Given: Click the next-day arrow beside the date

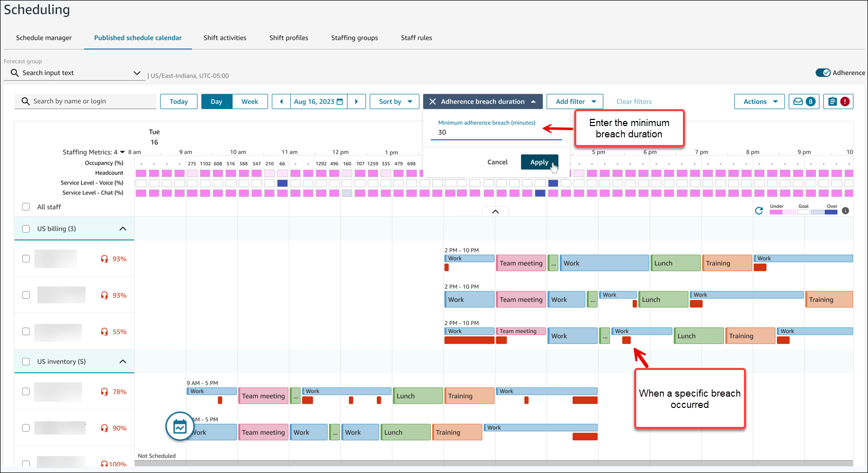Looking at the screenshot, I should [357, 101].
